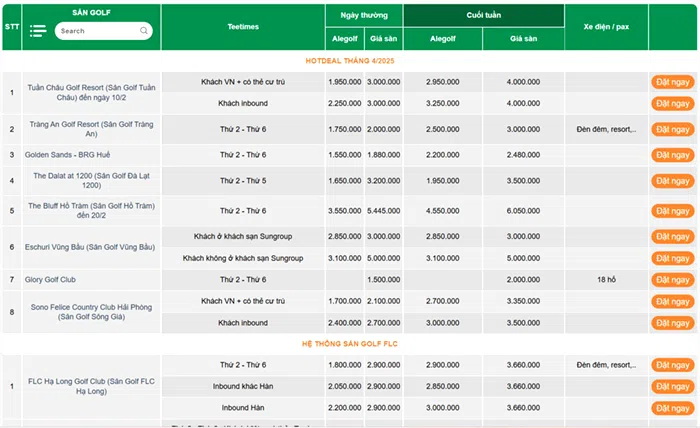Image resolution: width=700 pixels, height=428 pixels.
Task: Click weekend Alegolf price 4.550.000
Action: point(442,211)
